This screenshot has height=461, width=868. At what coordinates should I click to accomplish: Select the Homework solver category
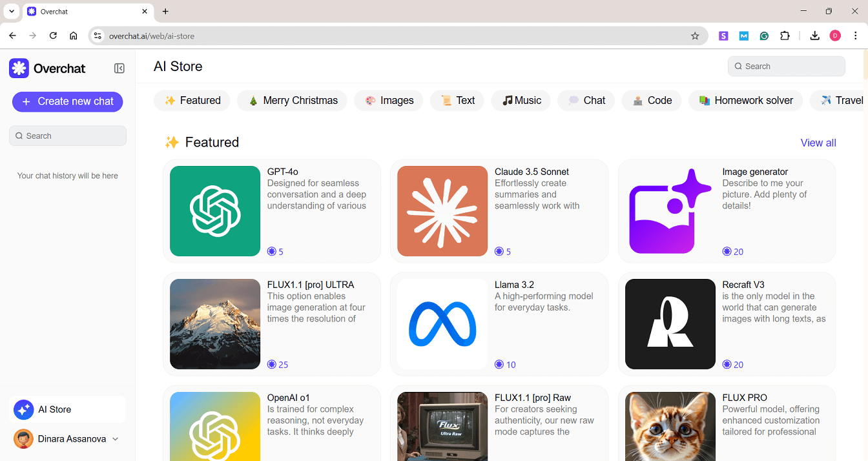tap(745, 100)
